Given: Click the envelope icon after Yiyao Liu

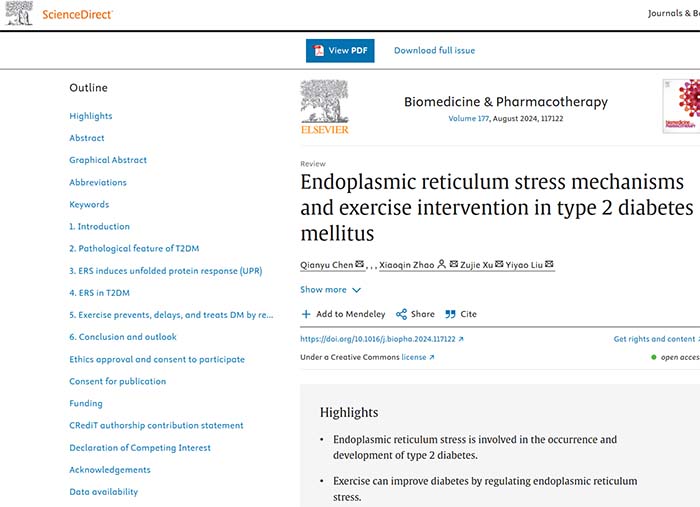Looking at the screenshot, I should 549,264.
